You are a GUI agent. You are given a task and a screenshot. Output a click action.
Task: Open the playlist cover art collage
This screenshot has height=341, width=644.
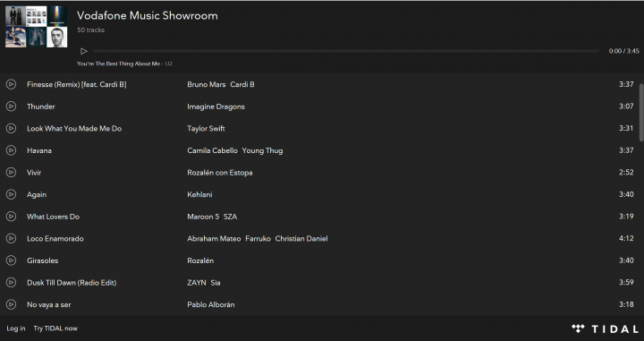point(36,27)
